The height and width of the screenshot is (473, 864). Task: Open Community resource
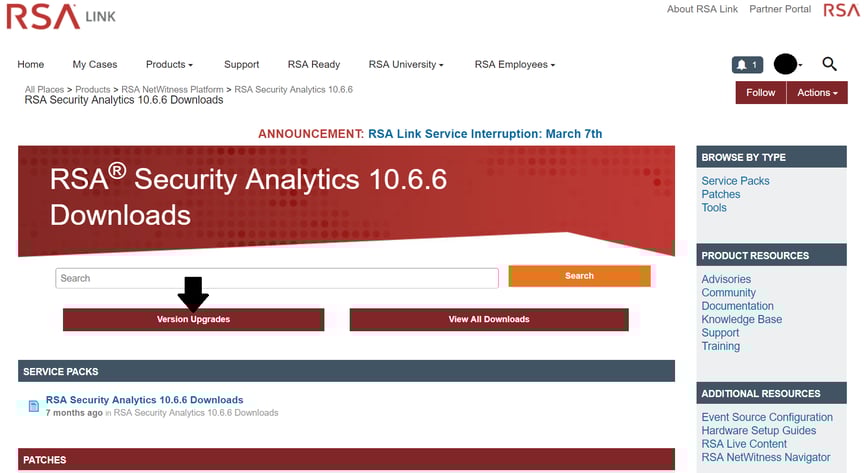point(728,293)
